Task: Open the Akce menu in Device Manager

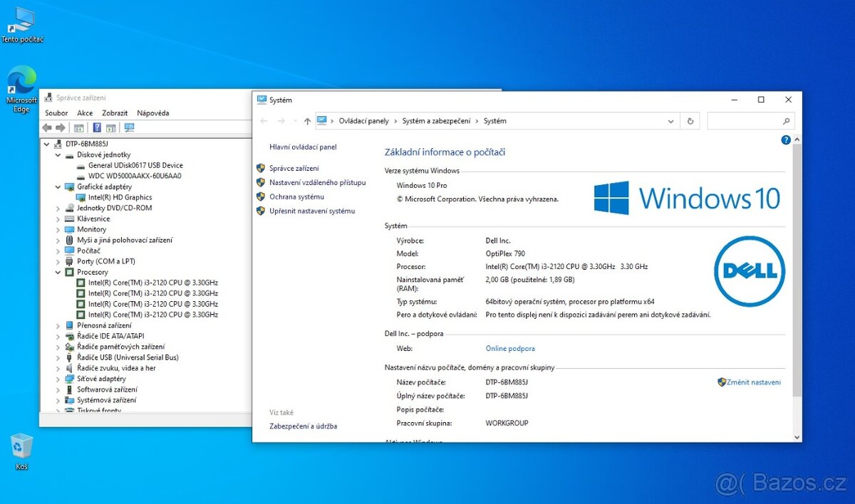Action: click(85, 112)
